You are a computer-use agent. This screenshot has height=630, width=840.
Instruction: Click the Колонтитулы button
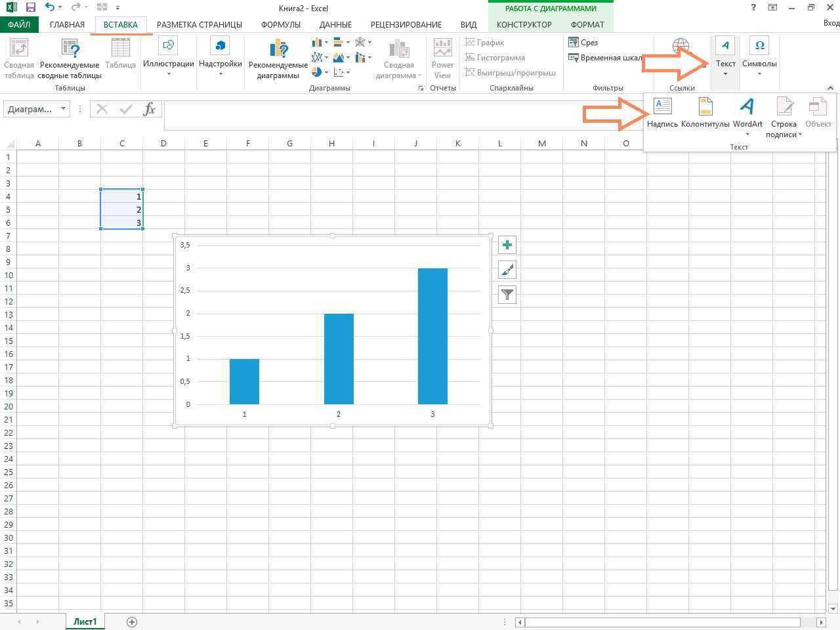pyautogui.click(x=705, y=112)
